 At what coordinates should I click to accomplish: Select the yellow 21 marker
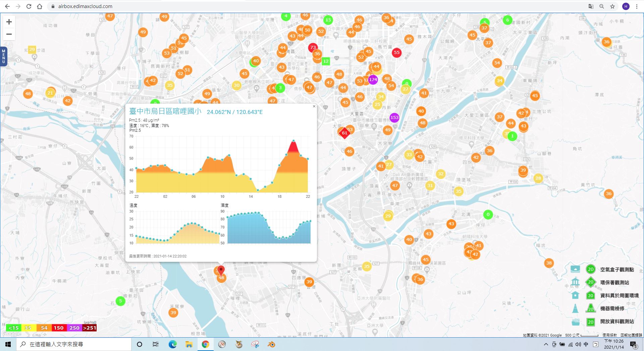(x=50, y=93)
